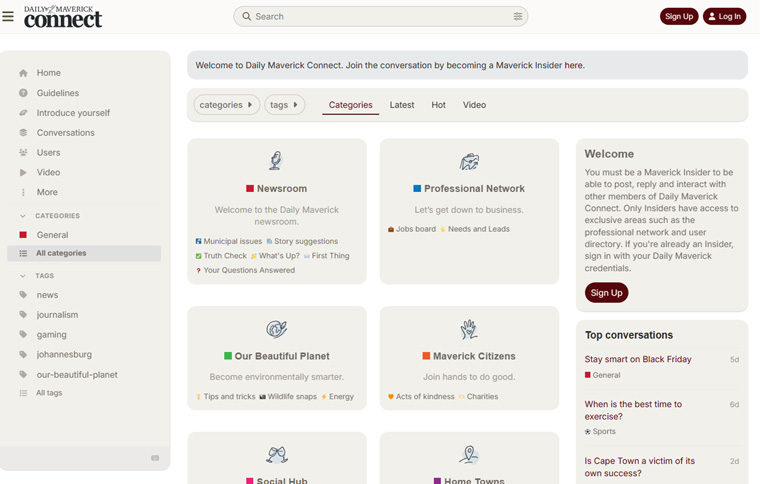Open Needs and Leads subcategory
This screenshot has width=760, height=484.
point(475,229)
